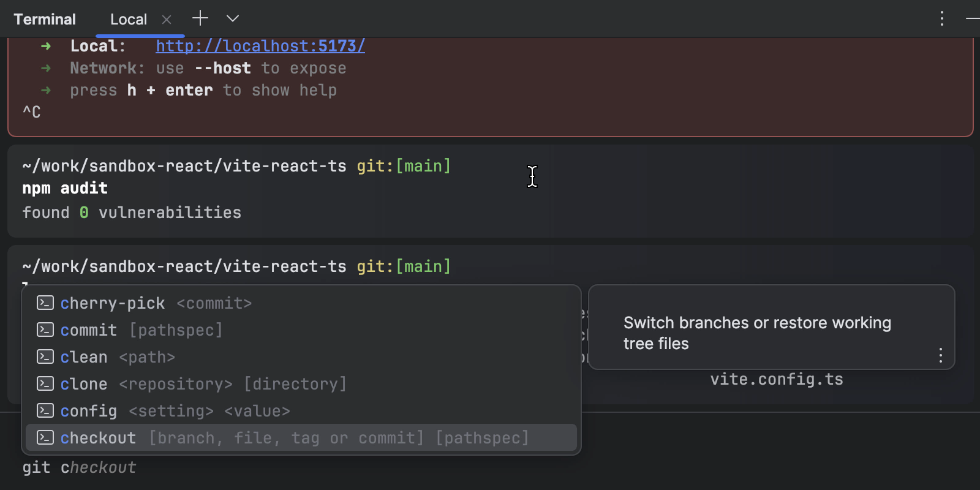
Task: Click the first git:[main] prompt label
Action: [404, 166]
